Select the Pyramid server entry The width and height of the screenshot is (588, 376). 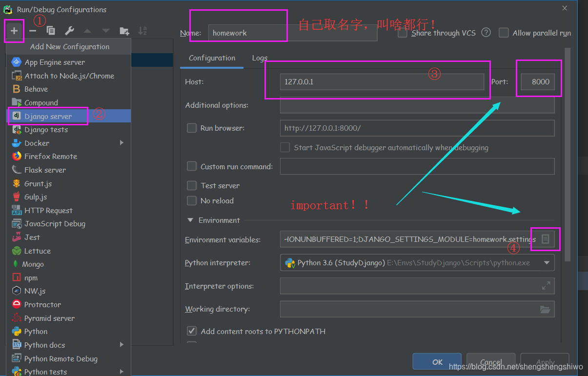pyautogui.click(x=68, y=318)
